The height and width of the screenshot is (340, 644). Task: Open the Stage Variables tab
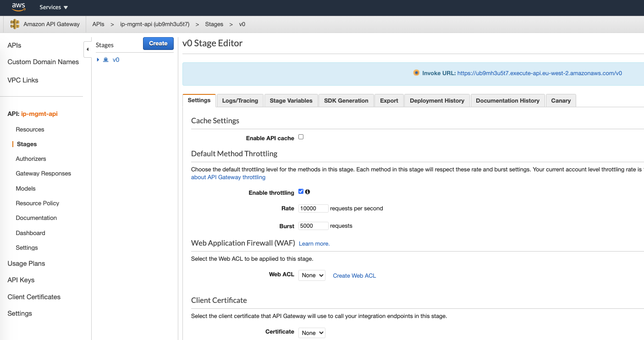(291, 101)
